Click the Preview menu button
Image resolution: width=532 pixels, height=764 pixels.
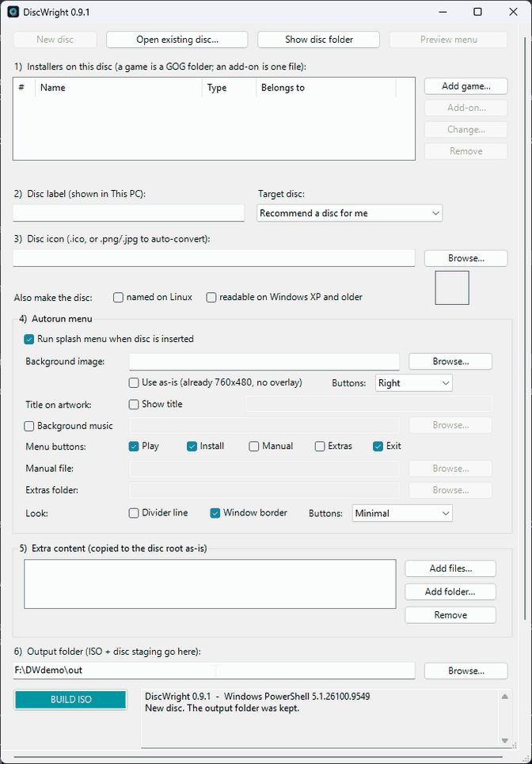pyautogui.click(x=449, y=40)
